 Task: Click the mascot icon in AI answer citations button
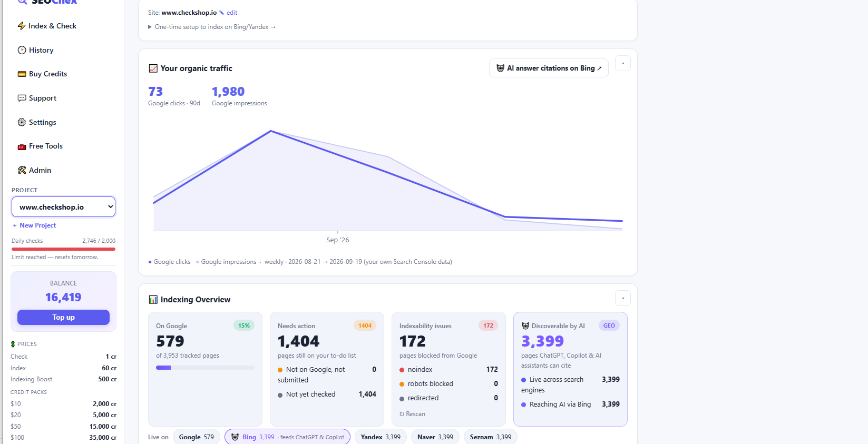pyautogui.click(x=501, y=68)
